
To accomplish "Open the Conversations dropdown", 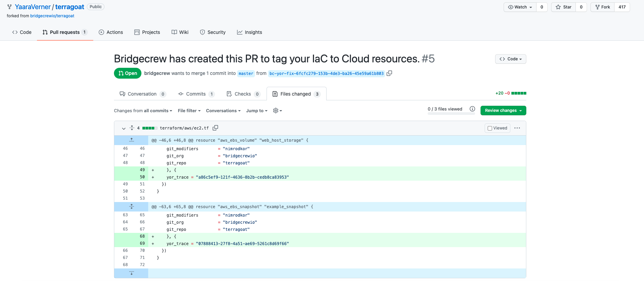I will pyautogui.click(x=223, y=111).
